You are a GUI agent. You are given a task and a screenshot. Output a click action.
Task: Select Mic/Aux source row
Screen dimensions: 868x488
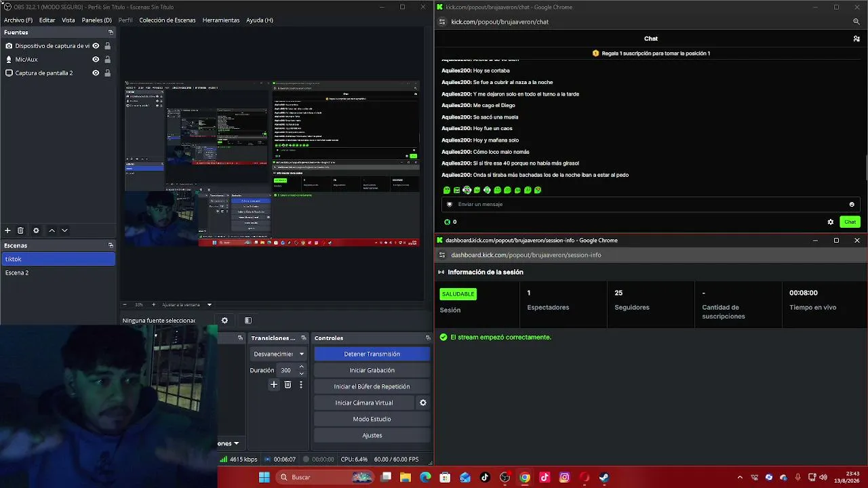point(58,60)
